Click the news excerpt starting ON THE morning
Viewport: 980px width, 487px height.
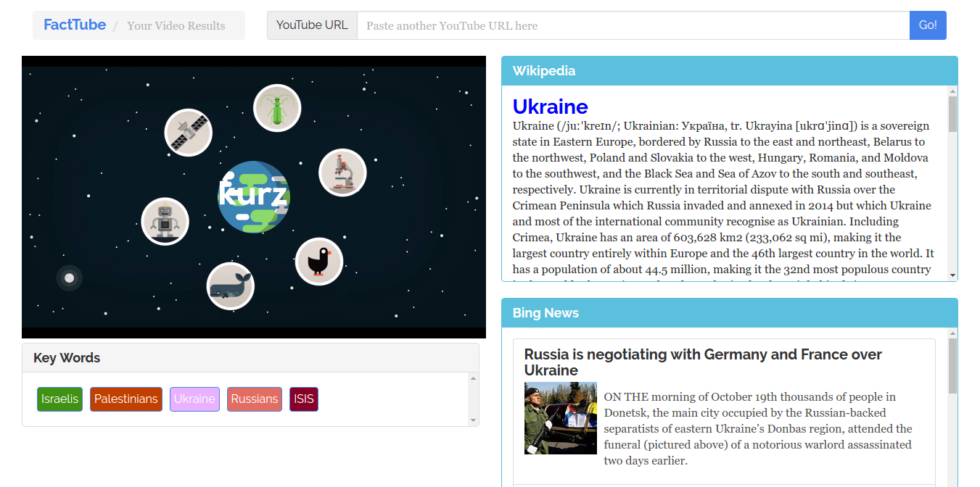coord(759,429)
